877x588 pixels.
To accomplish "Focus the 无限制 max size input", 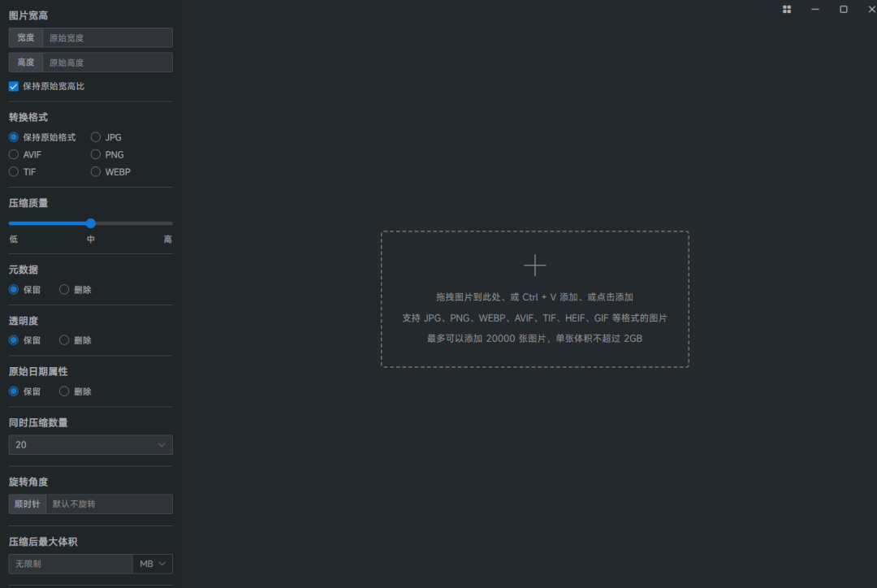I will pos(71,564).
